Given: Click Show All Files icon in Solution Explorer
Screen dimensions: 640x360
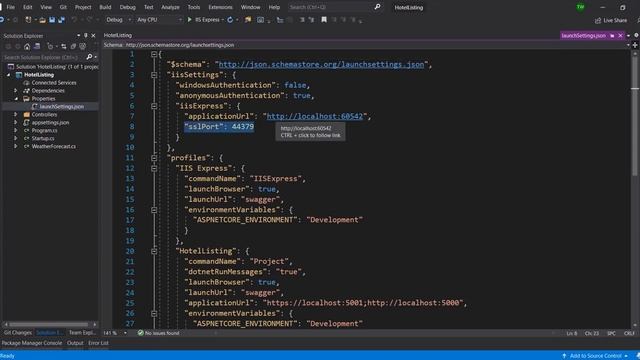Looking at the screenshot, I should point(82,47).
